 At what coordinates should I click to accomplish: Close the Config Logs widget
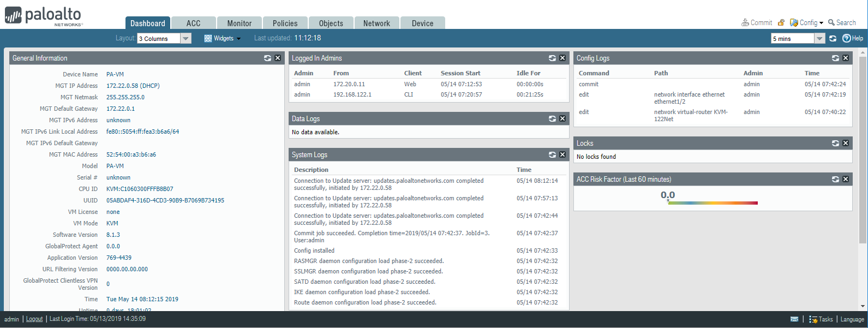click(x=846, y=58)
